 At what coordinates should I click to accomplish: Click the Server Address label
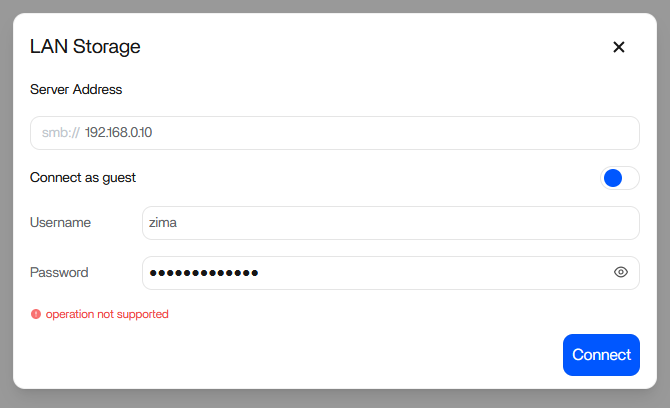pos(76,89)
